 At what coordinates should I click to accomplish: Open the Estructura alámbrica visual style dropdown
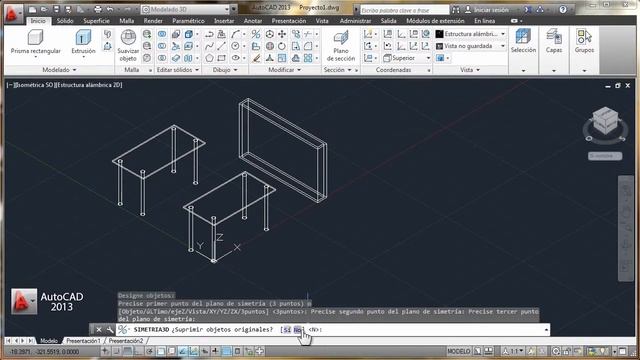pos(471,34)
